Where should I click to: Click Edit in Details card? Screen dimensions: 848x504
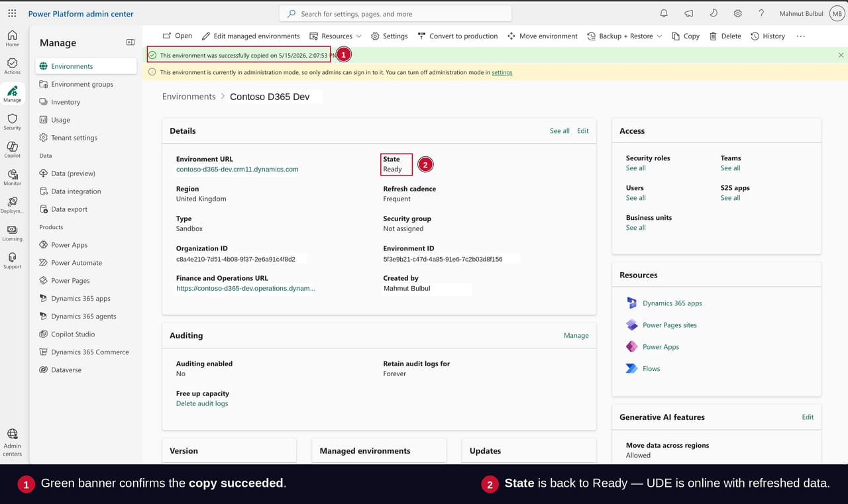point(583,131)
